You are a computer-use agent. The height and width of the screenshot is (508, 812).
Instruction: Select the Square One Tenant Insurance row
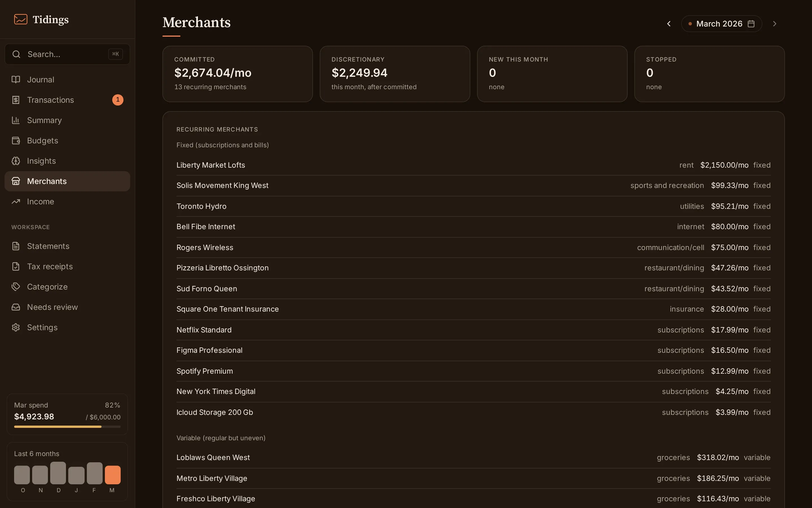pyautogui.click(x=473, y=309)
